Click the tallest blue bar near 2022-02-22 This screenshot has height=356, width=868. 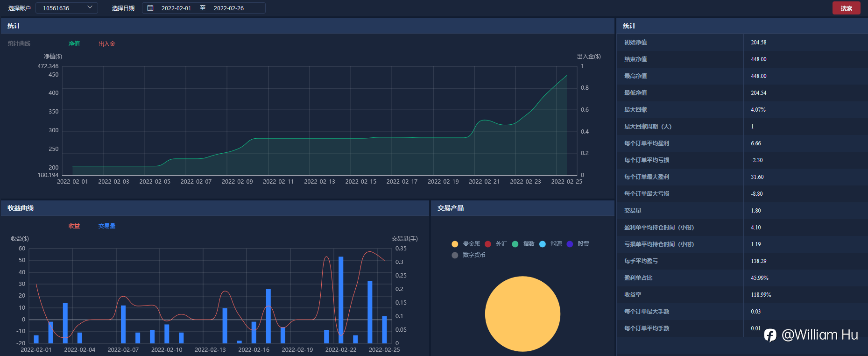tap(341, 299)
